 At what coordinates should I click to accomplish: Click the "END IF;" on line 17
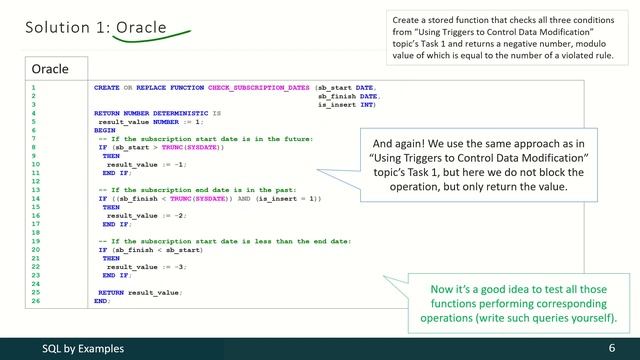pyautogui.click(x=117, y=224)
